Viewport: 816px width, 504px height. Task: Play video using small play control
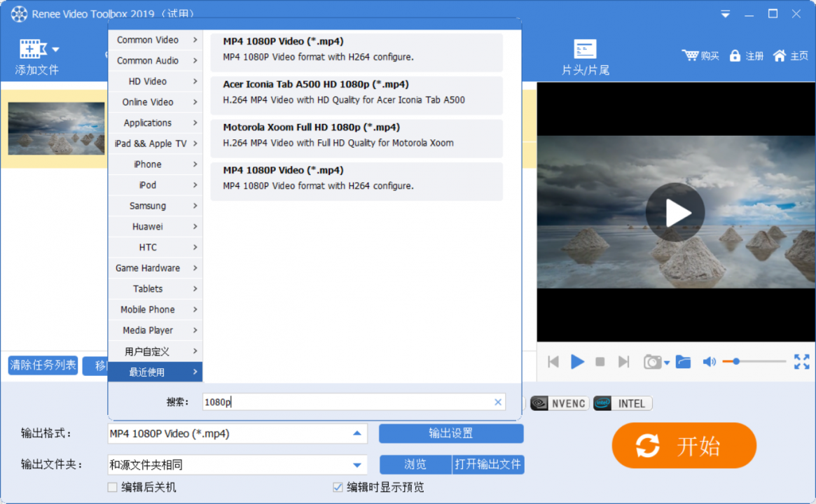[x=577, y=361]
